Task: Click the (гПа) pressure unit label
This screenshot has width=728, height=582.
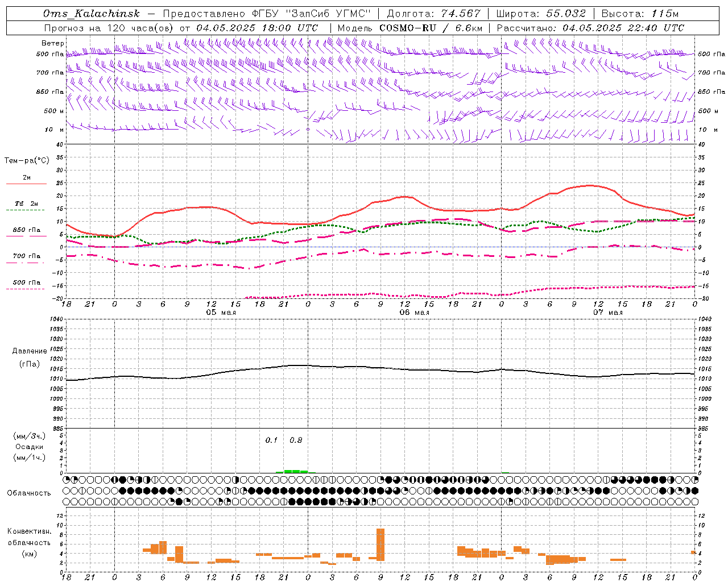Action: click(30, 364)
